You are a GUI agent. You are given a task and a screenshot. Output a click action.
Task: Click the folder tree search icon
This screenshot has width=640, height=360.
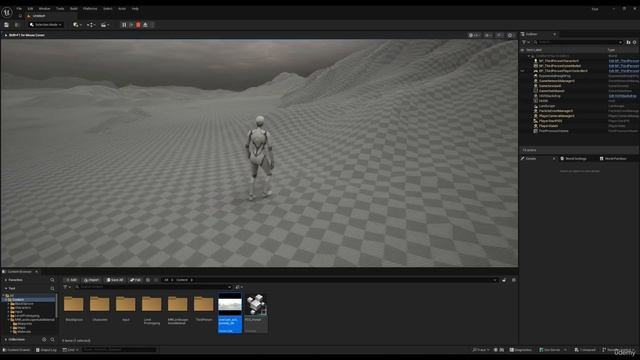coord(52,289)
